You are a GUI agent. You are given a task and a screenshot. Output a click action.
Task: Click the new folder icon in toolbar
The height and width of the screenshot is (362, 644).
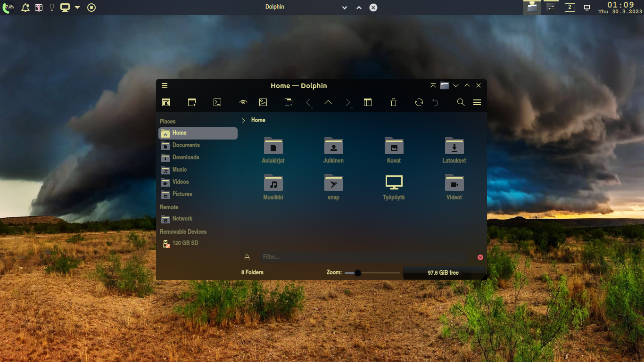(x=289, y=102)
